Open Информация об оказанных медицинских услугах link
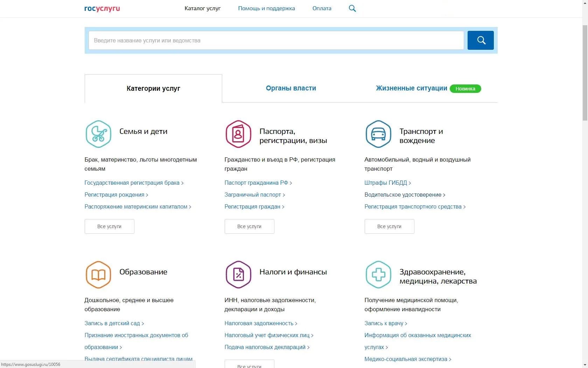Image resolution: width=588 pixels, height=368 pixels. (x=418, y=341)
